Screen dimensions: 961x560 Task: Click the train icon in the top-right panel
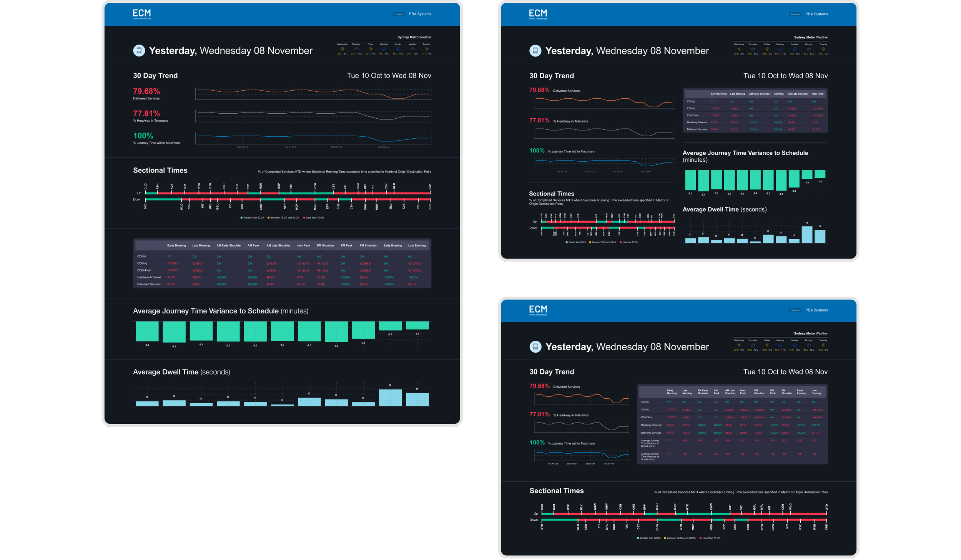[x=535, y=50]
